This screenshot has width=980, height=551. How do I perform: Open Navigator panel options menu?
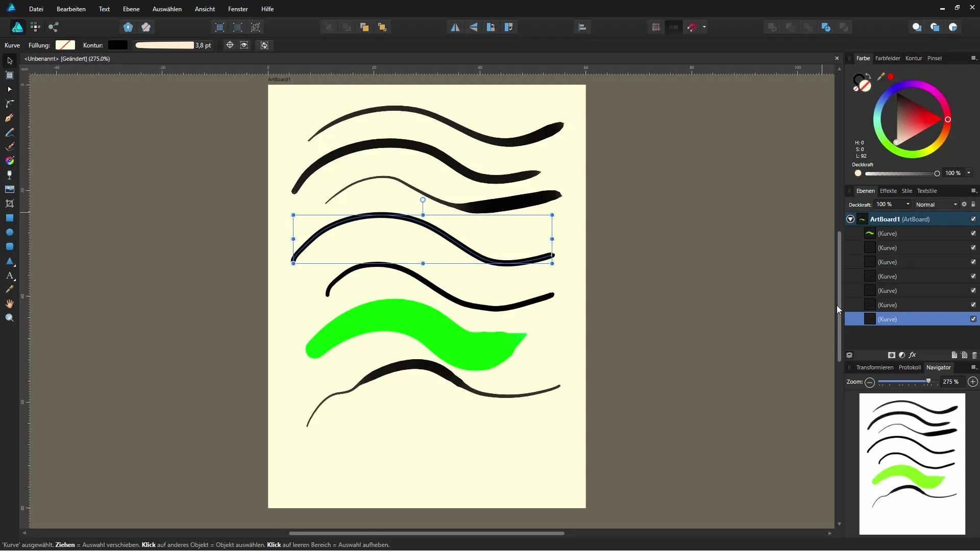[x=973, y=367]
